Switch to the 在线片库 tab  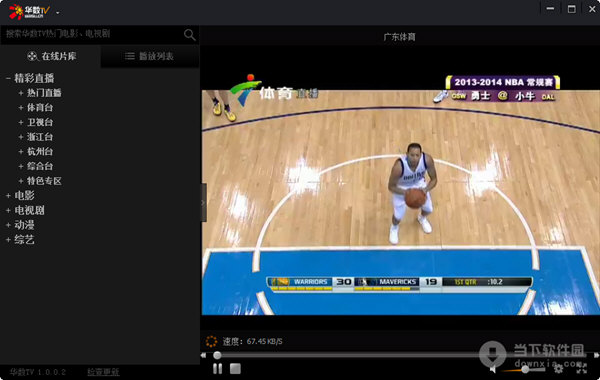tap(51, 56)
